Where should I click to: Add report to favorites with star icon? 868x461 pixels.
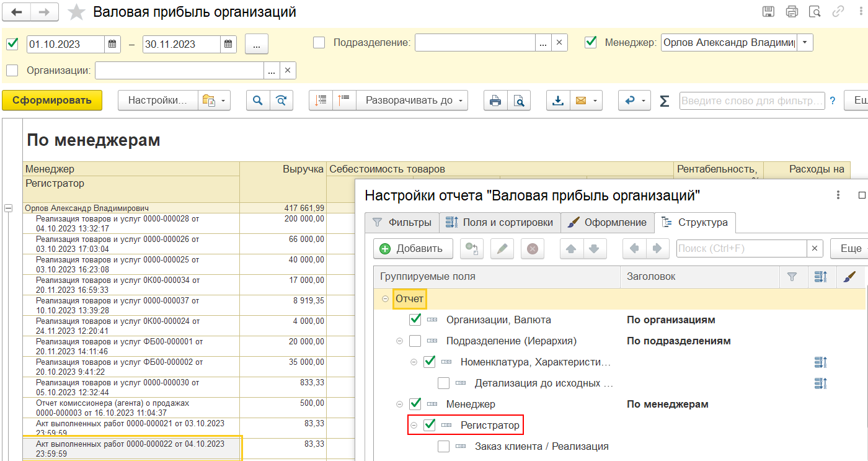pos(76,12)
